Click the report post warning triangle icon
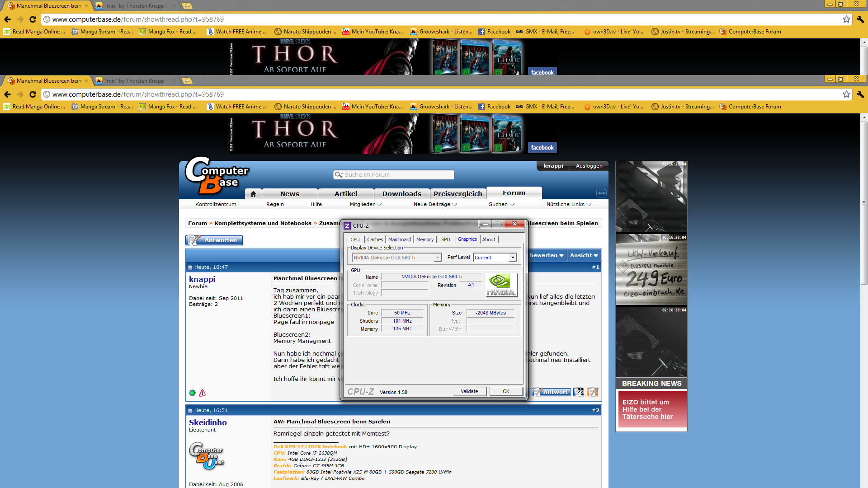 [x=203, y=393]
